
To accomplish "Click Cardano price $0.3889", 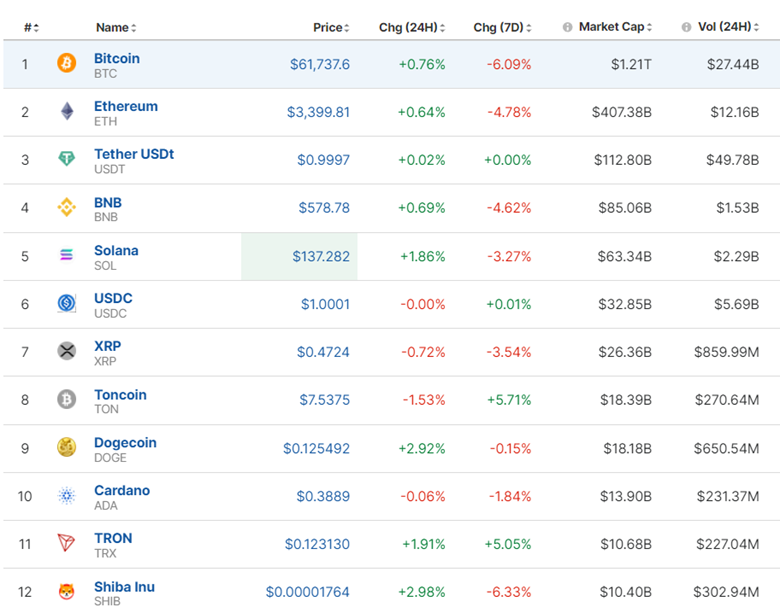I will [x=323, y=496].
